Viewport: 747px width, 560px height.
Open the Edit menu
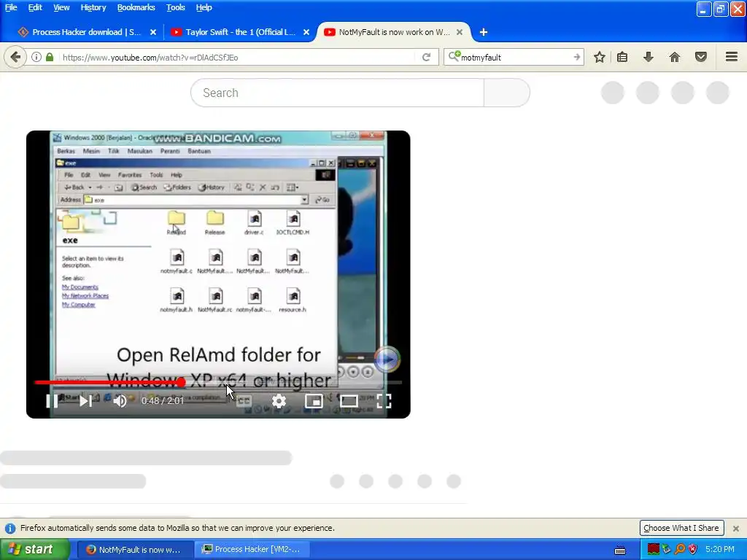tap(35, 7)
